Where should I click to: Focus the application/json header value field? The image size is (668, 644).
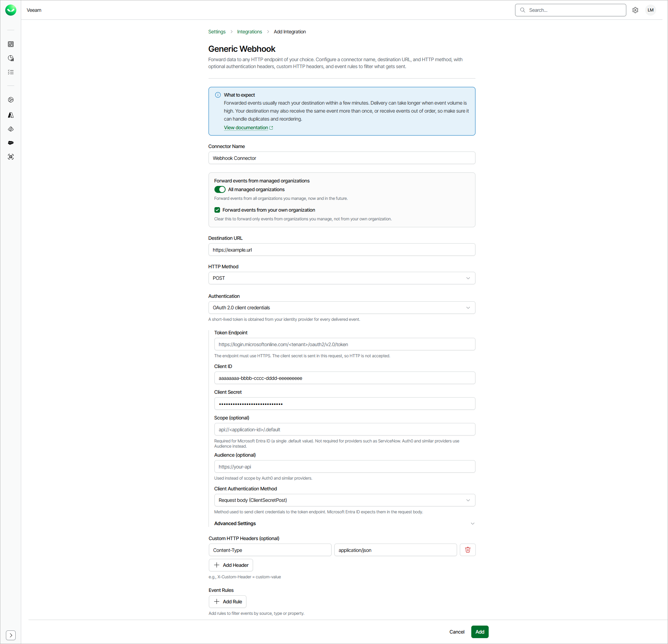pyautogui.click(x=396, y=550)
